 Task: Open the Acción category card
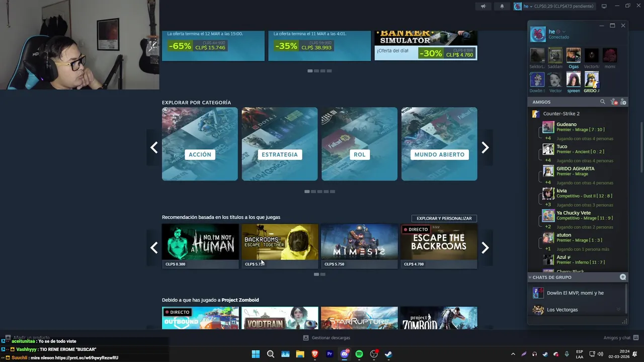[200, 144]
